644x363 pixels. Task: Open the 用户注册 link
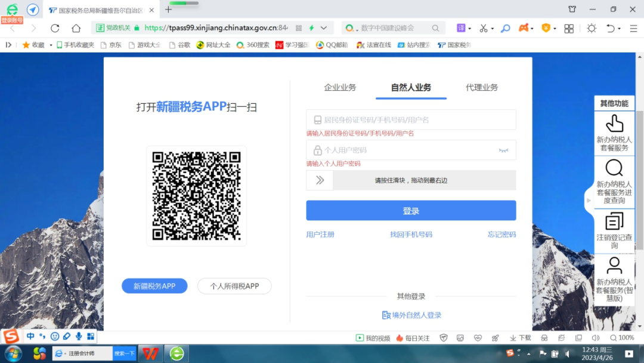tap(320, 234)
